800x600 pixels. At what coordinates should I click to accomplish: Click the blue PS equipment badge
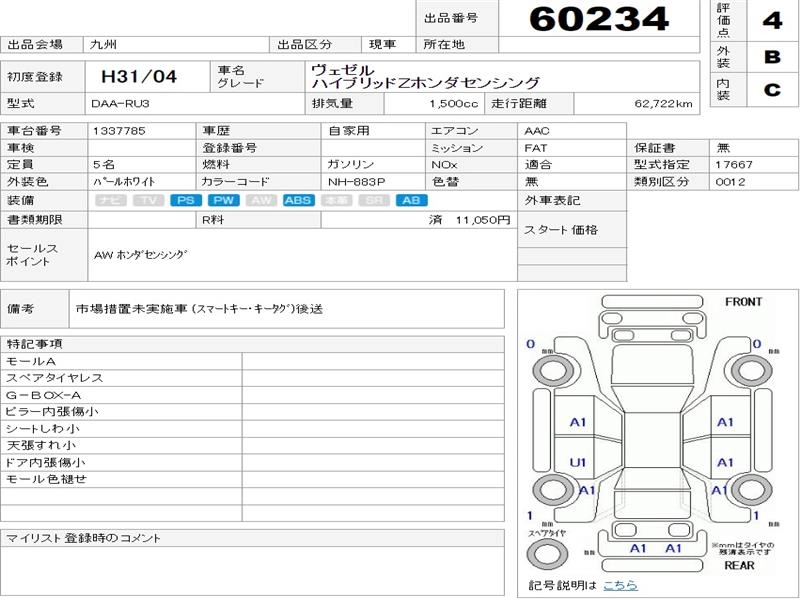(186, 201)
